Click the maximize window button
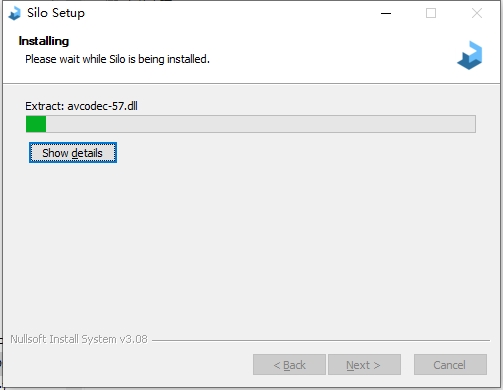The width and height of the screenshot is (503, 390). [431, 13]
